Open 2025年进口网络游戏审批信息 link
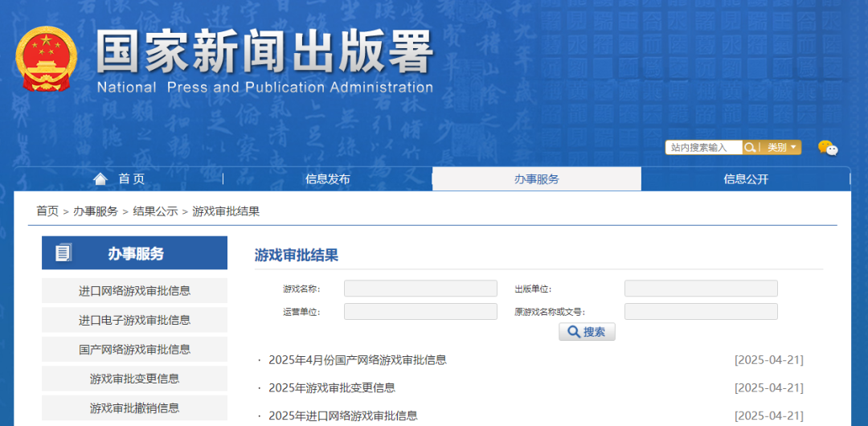Image resolution: width=868 pixels, height=426 pixels. (x=343, y=415)
